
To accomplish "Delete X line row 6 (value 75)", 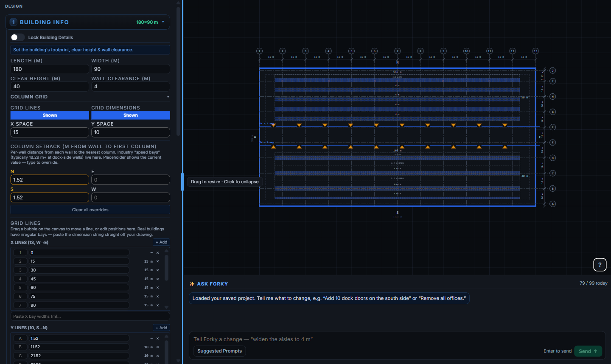I will 157,297.
